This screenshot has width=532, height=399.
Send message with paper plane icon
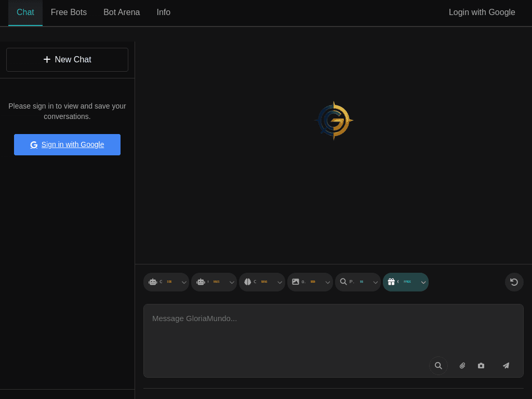[x=506, y=366]
